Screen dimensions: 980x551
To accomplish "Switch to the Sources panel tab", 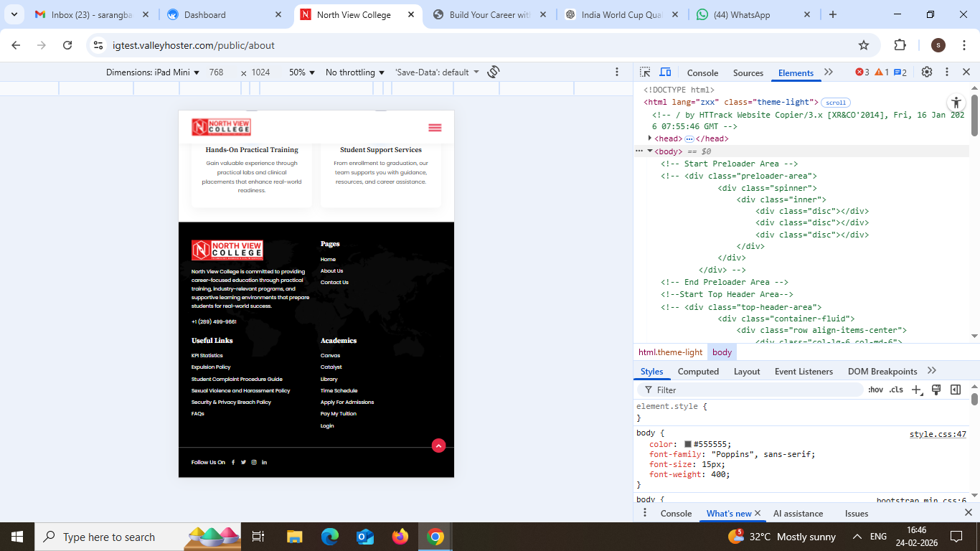I will pyautogui.click(x=748, y=73).
